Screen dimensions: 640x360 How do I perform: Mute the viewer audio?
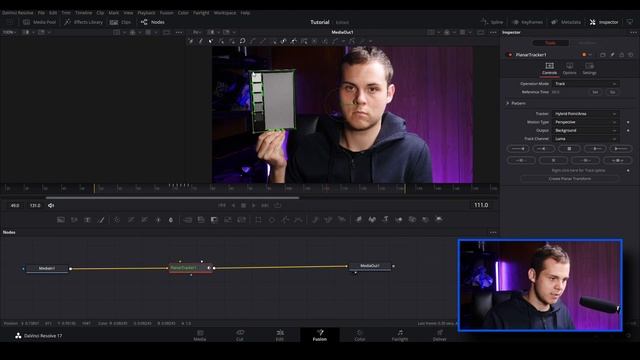(51, 205)
